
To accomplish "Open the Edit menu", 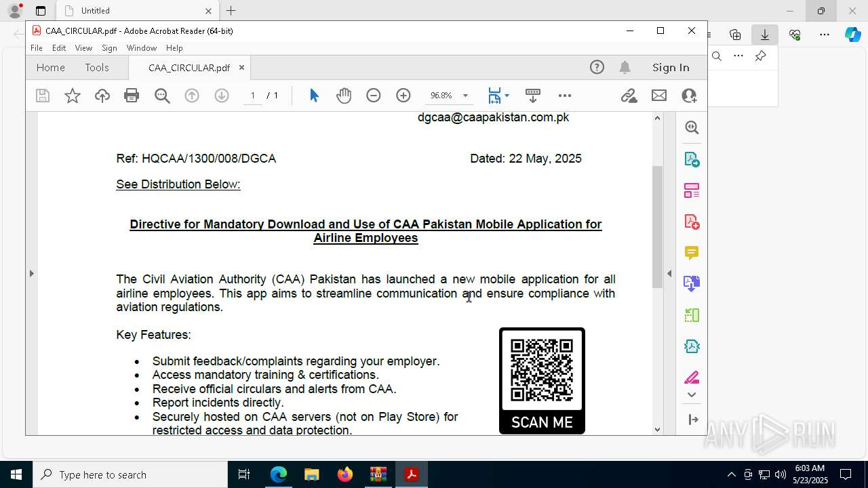I will [59, 48].
